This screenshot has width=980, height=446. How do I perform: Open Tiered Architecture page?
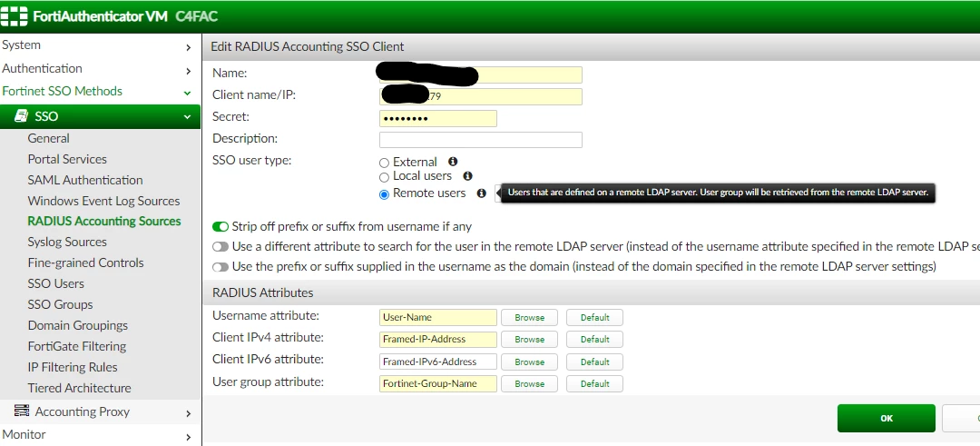(79, 388)
